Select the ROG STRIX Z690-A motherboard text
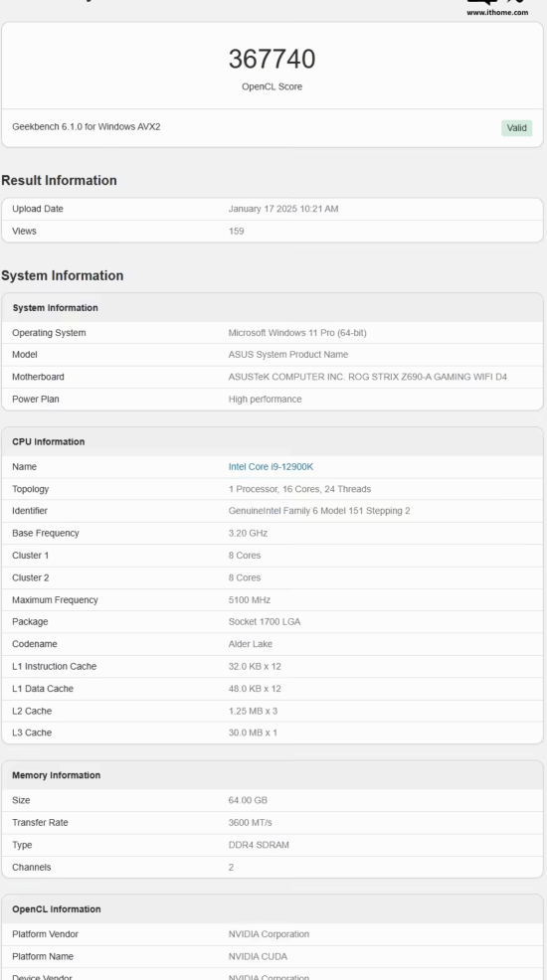 point(368,377)
